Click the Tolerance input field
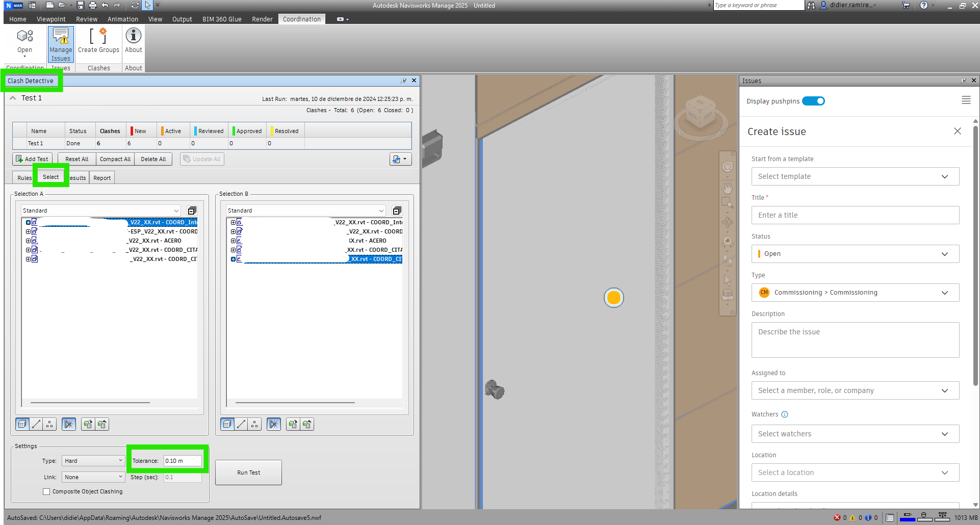Image resolution: width=980 pixels, height=525 pixels. tap(183, 461)
